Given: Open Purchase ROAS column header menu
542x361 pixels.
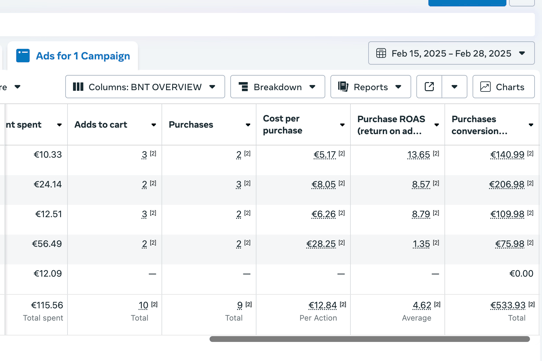Looking at the screenshot, I should coord(437,125).
